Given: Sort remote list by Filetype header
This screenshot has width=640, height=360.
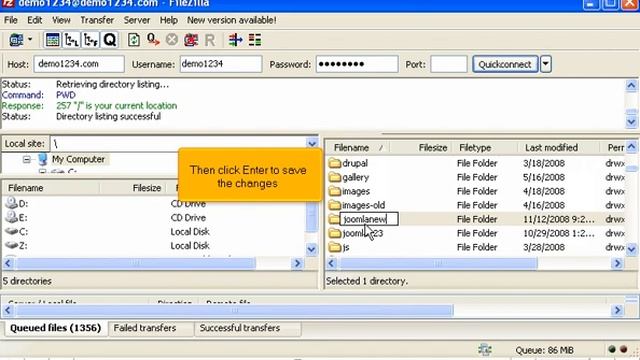Looking at the screenshot, I should (484, 147).
